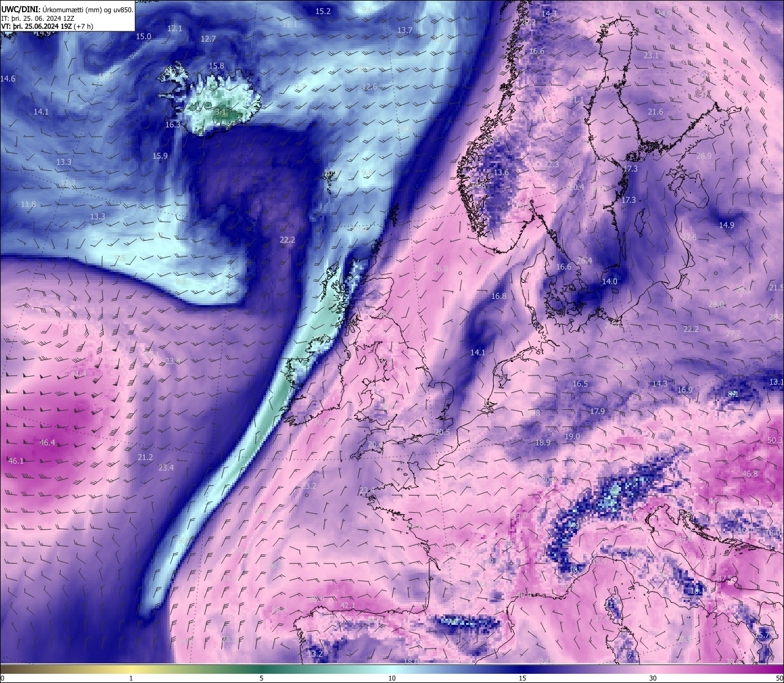Click the 13.1 value at the right edge
Image resolution: width=784 pixels, height=683 pixels.
pos(776,382)
